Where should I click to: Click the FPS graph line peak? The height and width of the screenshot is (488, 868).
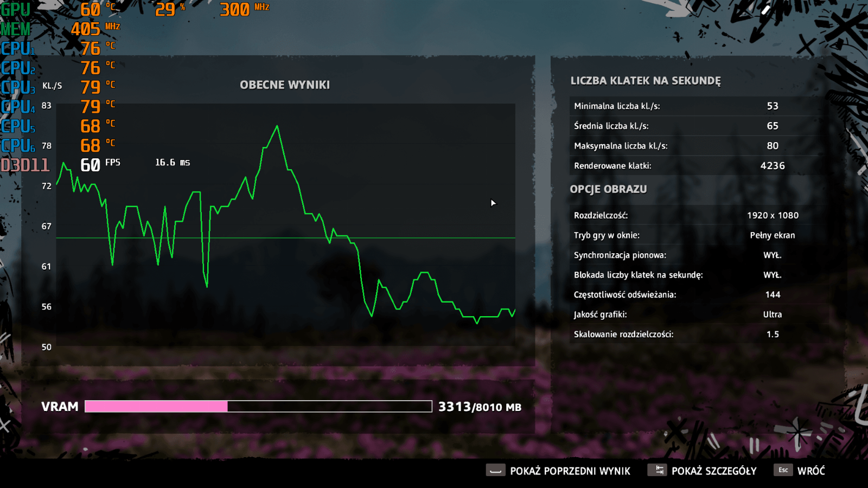[x=277, y=126]
